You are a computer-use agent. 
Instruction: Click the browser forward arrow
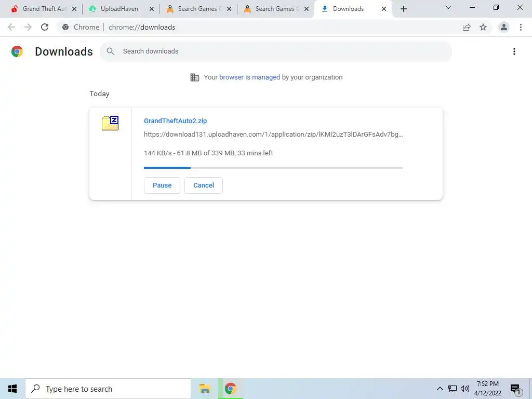(x=28, y=27)
